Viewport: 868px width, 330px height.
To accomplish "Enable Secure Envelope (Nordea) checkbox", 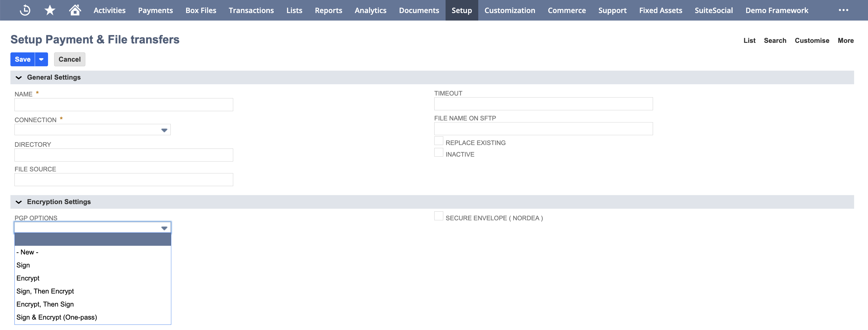I will coord(438,216).
